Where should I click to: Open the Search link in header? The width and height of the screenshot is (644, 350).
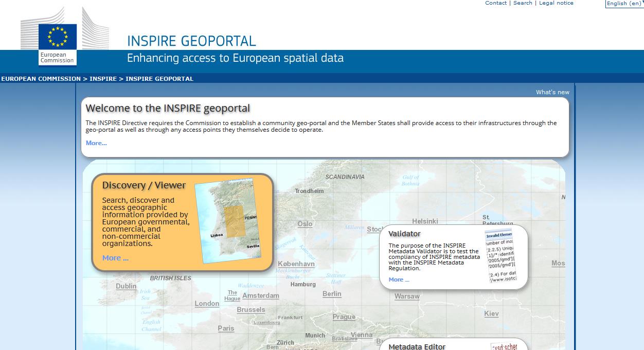point(523,3)
